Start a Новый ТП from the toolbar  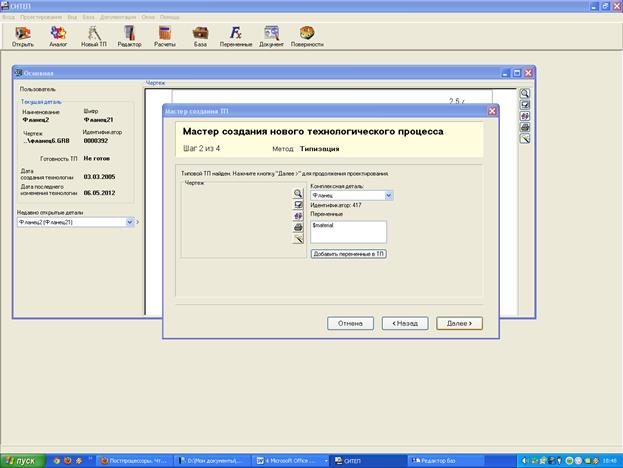[x=94, y=37]
